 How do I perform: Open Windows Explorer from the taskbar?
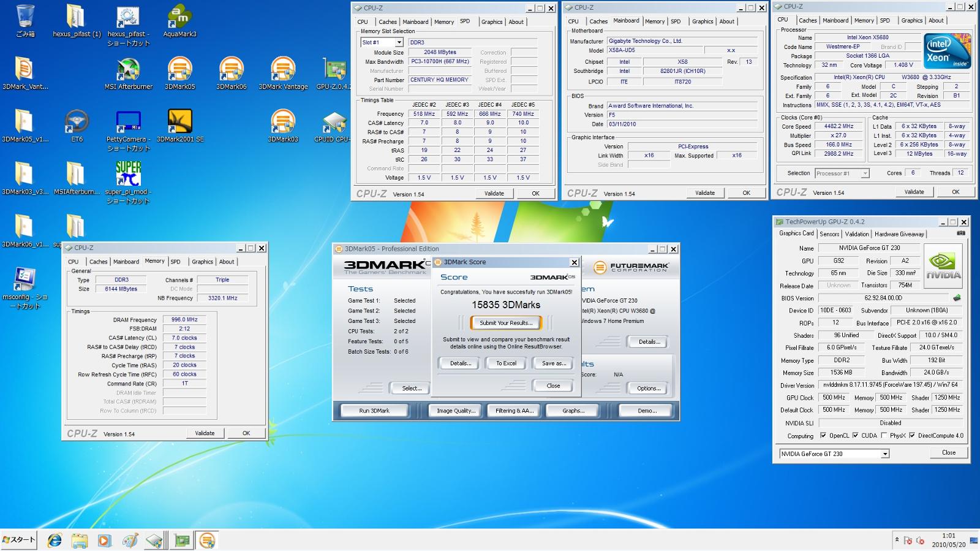(x=80, y=540)
